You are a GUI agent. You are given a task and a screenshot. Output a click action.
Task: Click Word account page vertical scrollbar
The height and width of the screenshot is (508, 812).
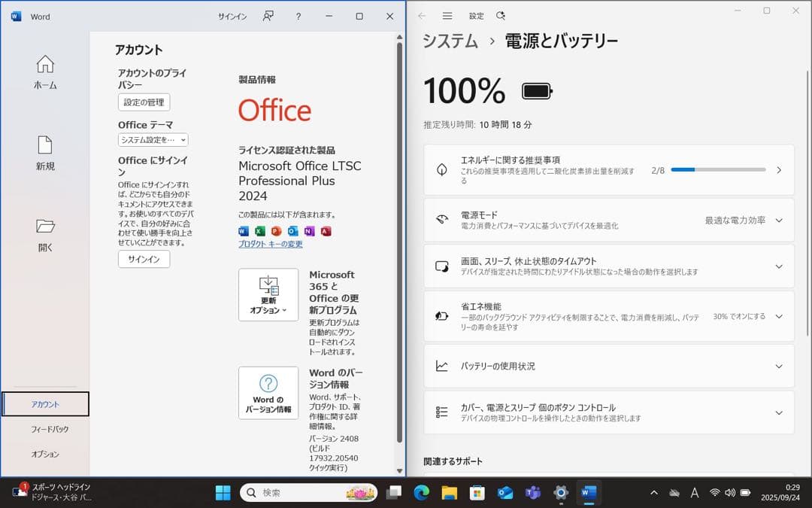tap(399, 242)
